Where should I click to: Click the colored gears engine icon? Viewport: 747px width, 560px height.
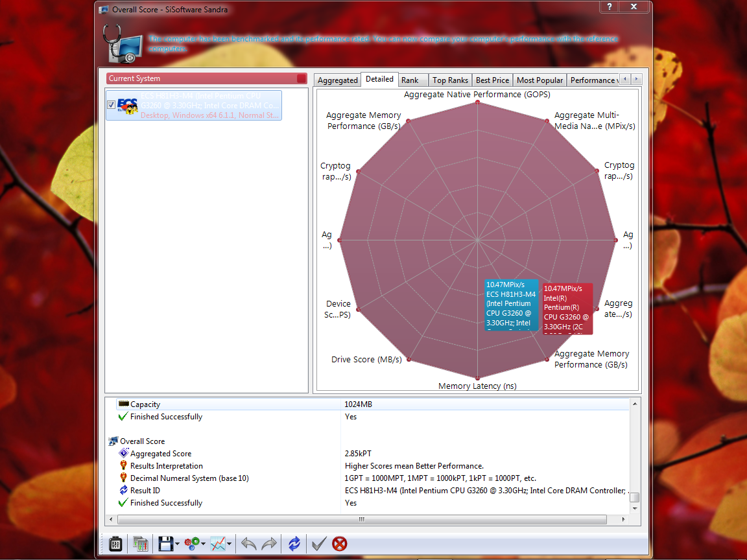point(192,543)
